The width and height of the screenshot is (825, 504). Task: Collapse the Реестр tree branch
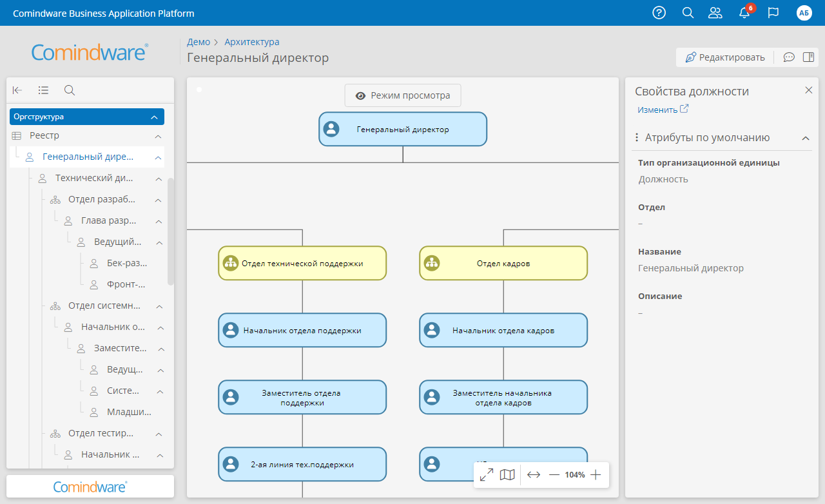pyautogui.click(x=158, y=136)
